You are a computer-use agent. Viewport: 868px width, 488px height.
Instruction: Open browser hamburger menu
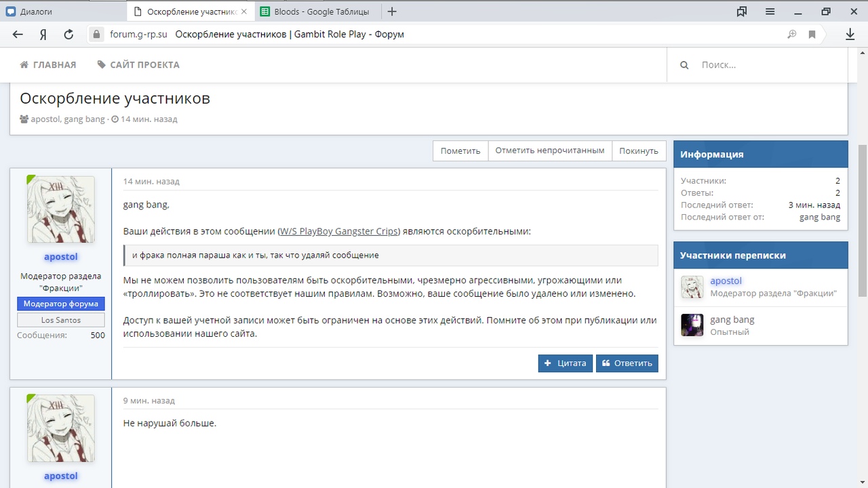(770, 12)
